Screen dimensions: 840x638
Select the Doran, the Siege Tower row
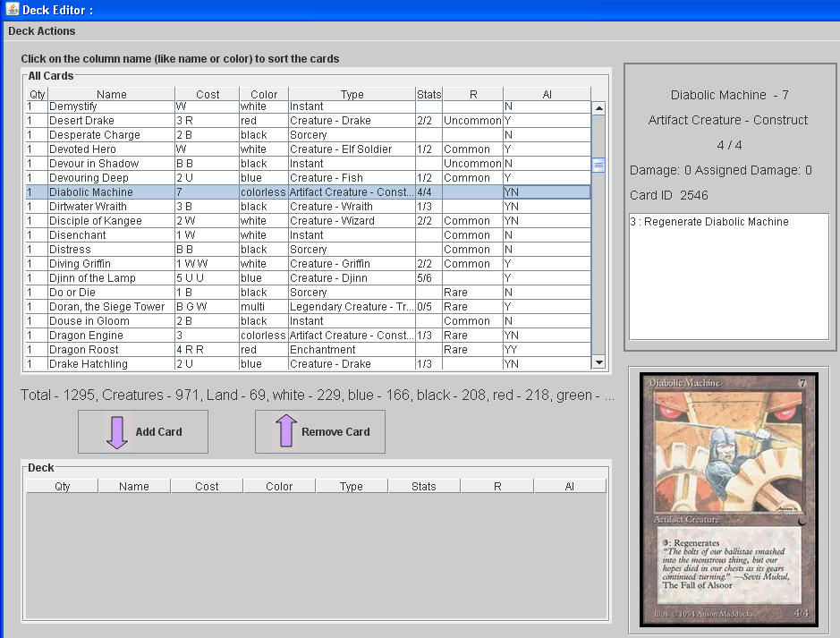tap(106, 307)
